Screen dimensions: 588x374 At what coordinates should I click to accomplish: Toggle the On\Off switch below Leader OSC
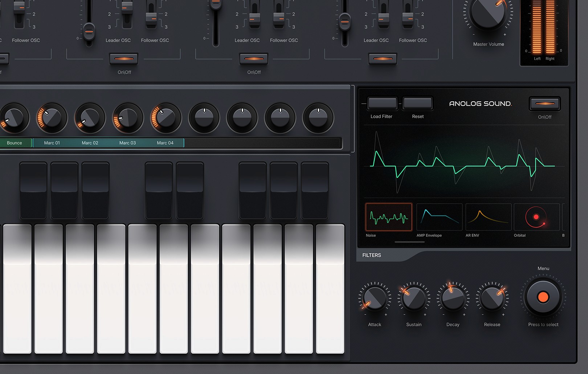253,58
